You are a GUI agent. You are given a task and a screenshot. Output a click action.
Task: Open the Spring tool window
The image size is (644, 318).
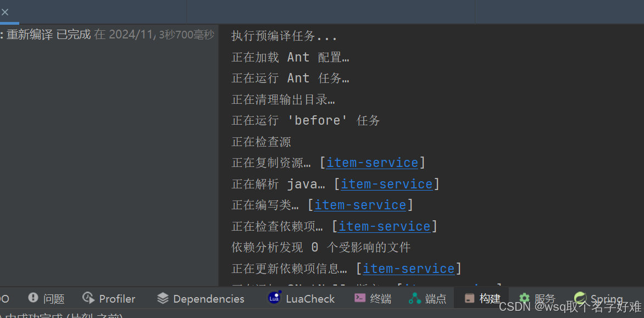coord(606,298)
